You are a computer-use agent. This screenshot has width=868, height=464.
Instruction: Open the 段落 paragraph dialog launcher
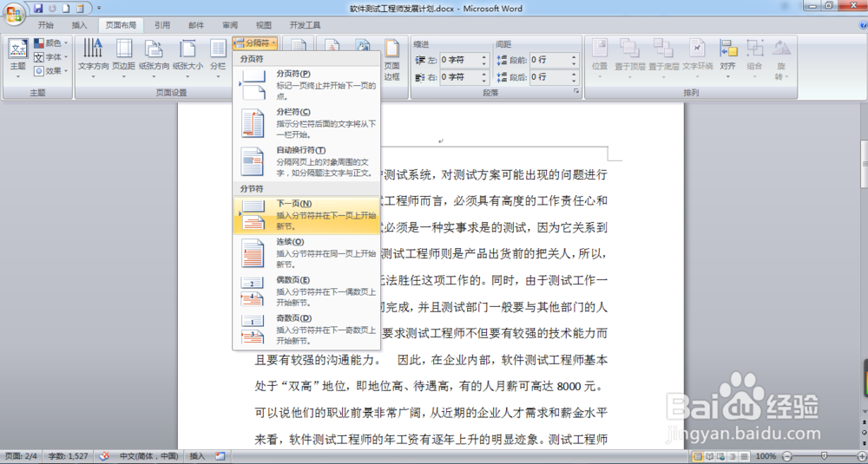[575, 92]
